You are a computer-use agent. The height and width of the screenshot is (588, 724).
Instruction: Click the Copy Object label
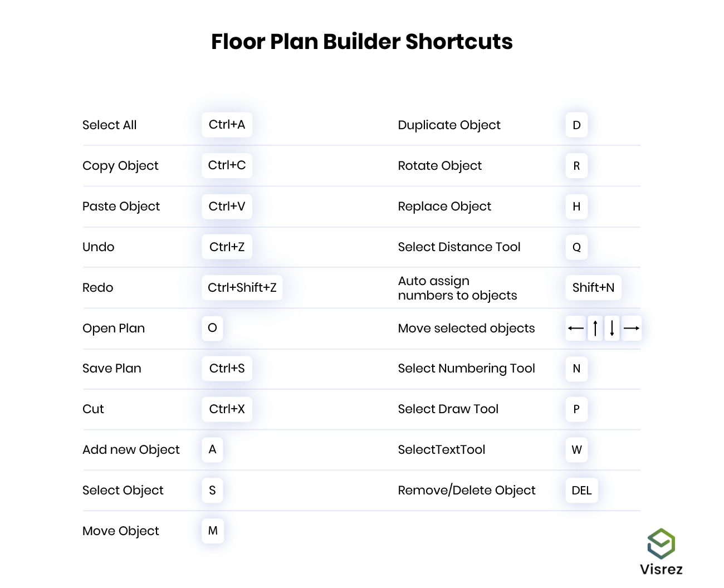point(120,166)
